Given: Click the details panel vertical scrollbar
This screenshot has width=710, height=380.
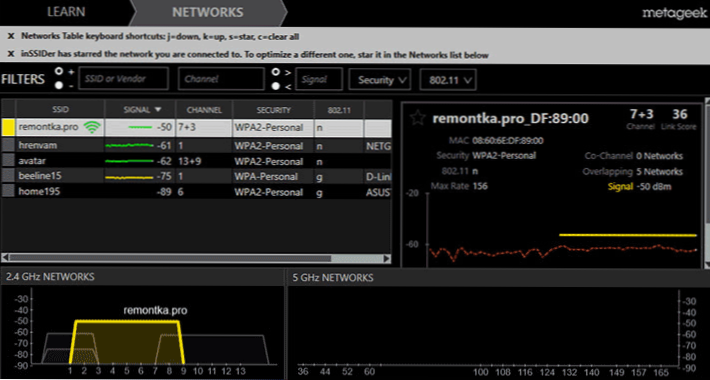Looking at the screenshot, I should click(x=707, y=183).
